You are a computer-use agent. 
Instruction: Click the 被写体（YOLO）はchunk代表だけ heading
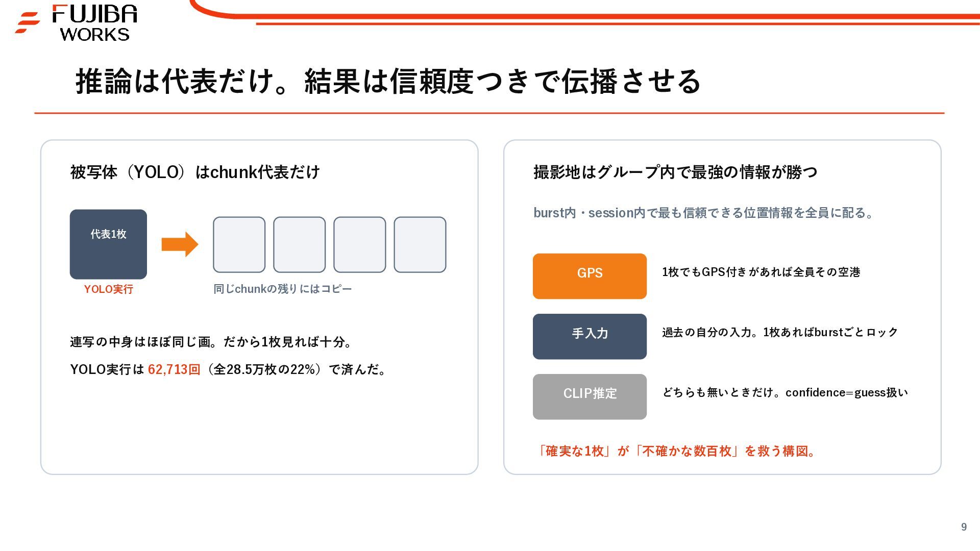click(x=195, y=172)
